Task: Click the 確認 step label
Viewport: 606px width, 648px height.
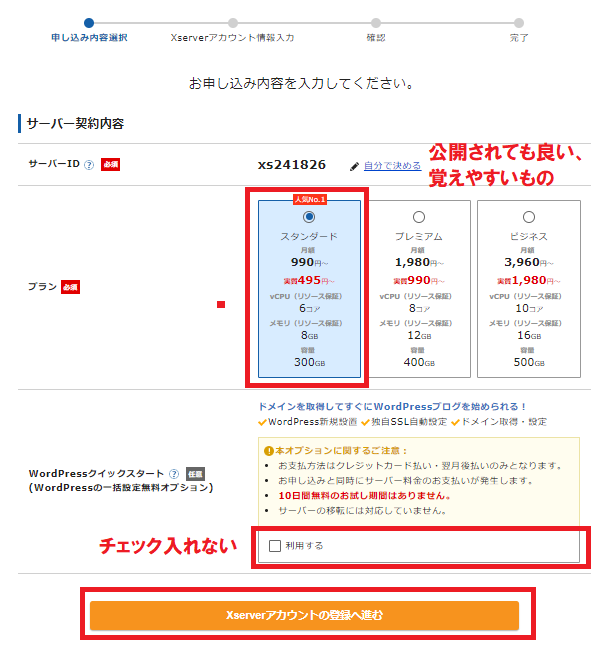Action: pyautogui.click(x=376, y=38)
